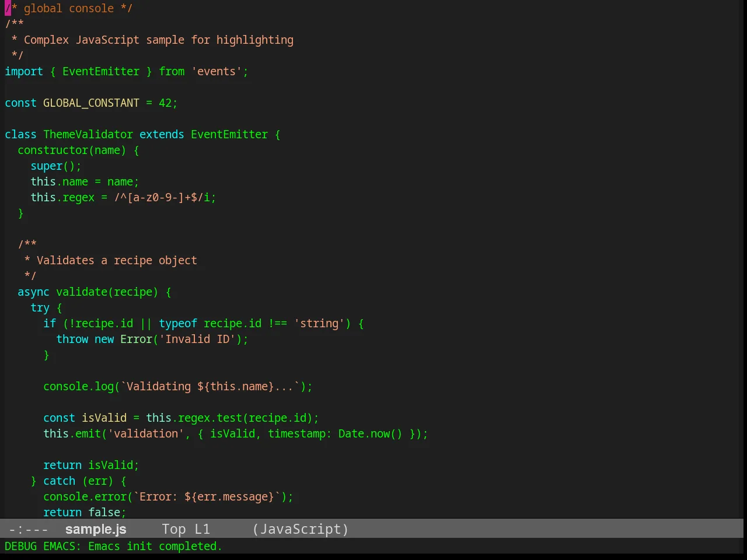The width and height of the screenshot is (747, 560).
Task: Click 'console.error' call
Action: 85,496
